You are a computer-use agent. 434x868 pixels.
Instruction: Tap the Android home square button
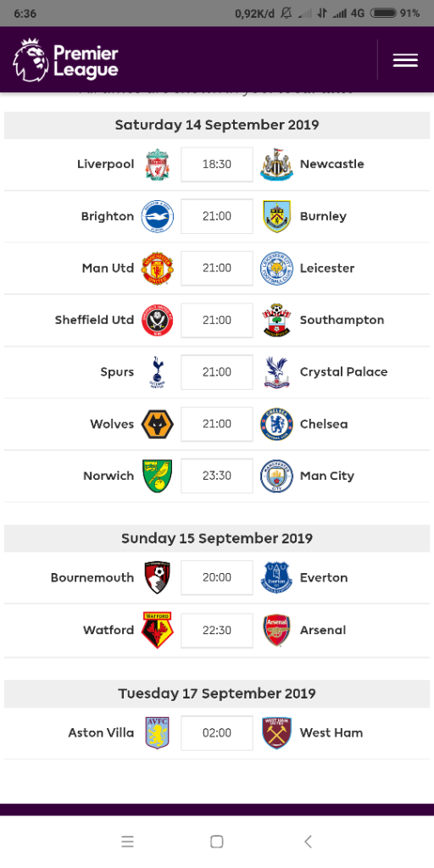(x=216, y=842)
